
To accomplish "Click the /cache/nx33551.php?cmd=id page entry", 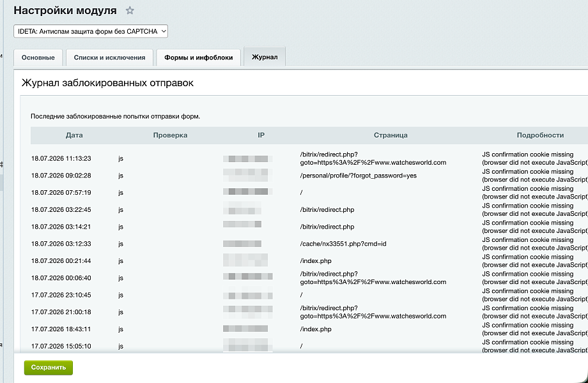I will 343,244.
